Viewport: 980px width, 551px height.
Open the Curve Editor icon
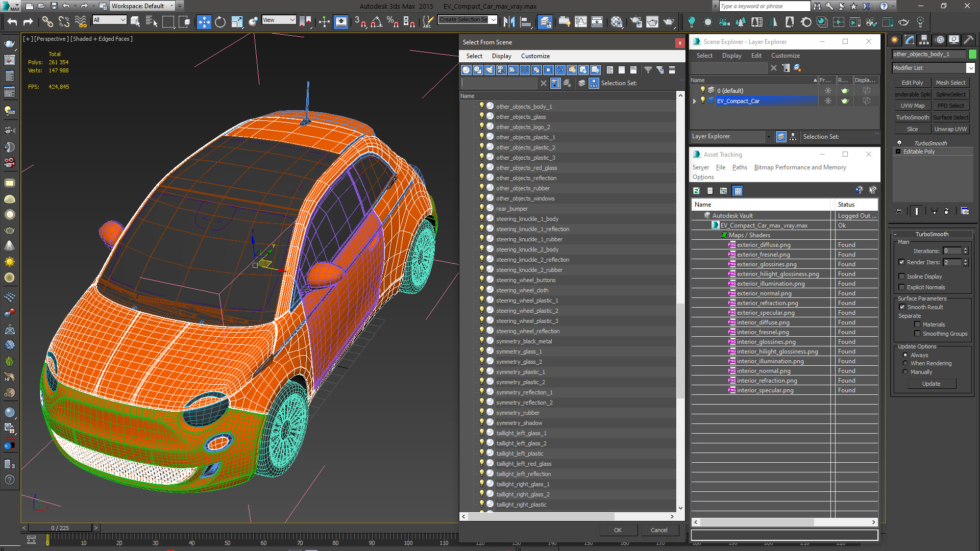click(581, 21)
